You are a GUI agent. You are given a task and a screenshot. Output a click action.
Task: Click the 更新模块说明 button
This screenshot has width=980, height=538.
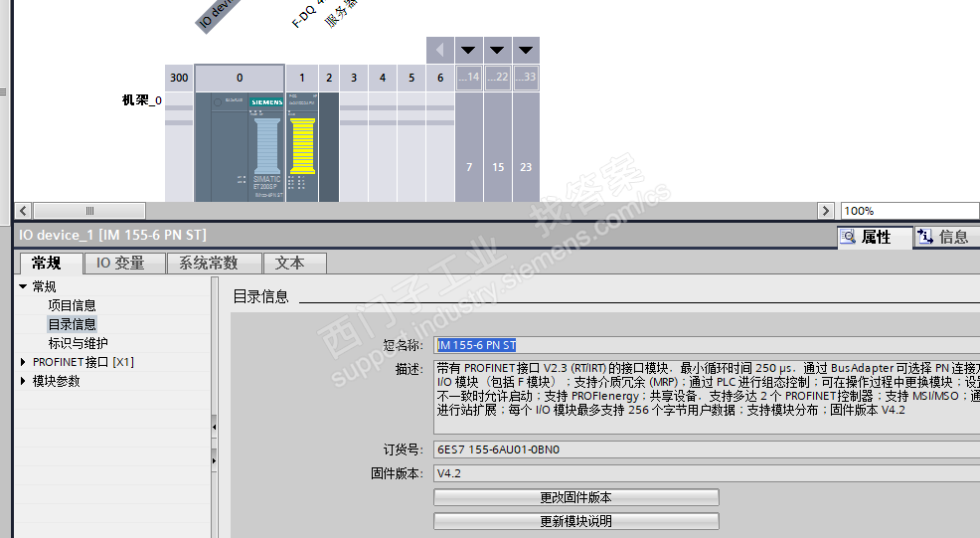[x=576, y=521]
